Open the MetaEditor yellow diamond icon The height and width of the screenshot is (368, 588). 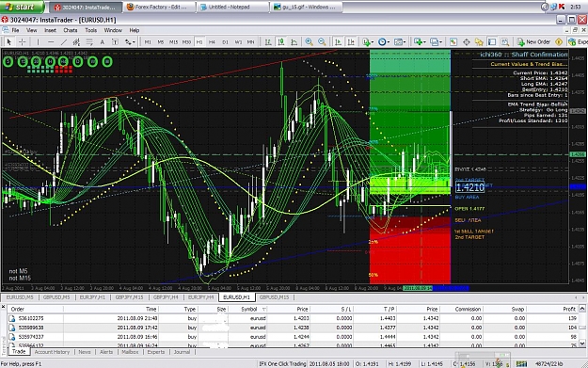coord(559,42)
